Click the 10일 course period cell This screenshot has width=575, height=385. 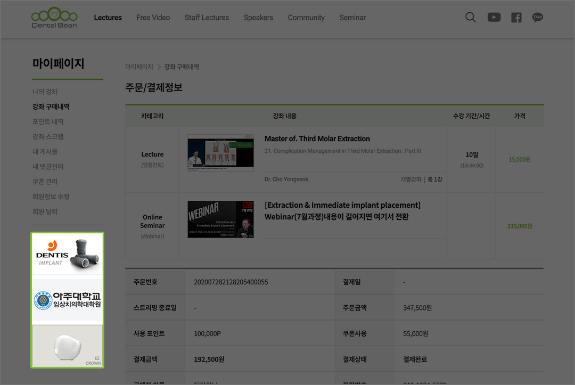(x=472, y=159)
